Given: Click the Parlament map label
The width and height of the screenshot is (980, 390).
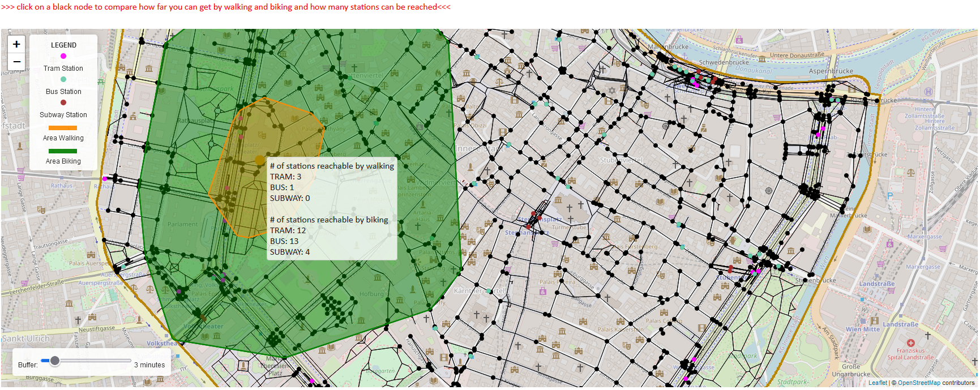Looking at the screenshot, I should [x=183, y=224].
